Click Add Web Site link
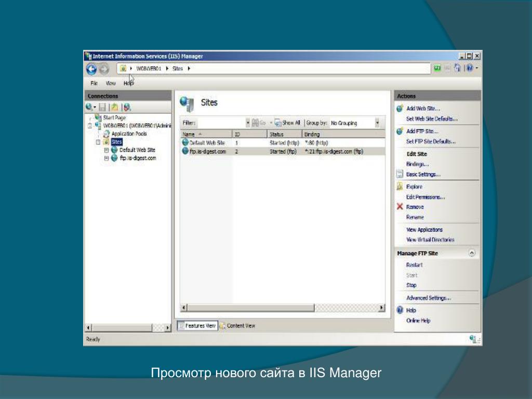This screenshot has width=532, height=399. pos(423,109)
